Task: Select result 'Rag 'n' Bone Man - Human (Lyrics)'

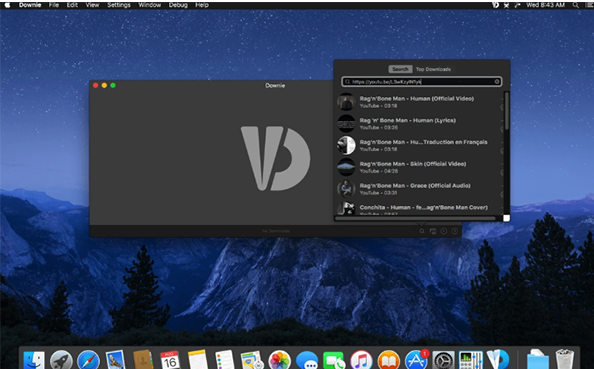Action: click(x=420, y=124)
